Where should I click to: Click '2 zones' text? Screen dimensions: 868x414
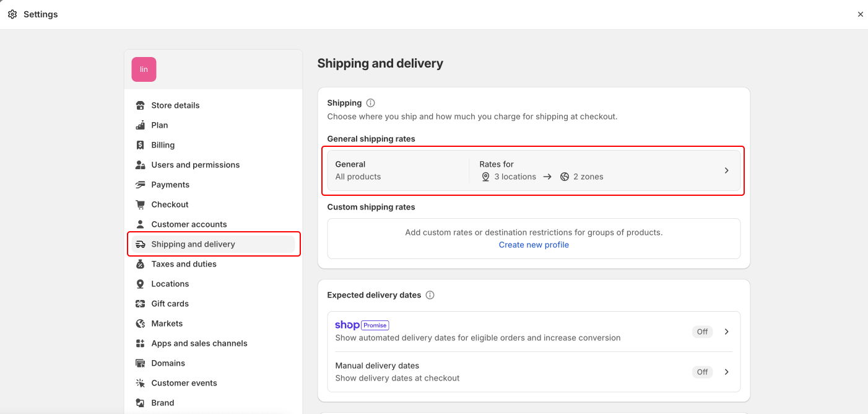coord(588,177)
